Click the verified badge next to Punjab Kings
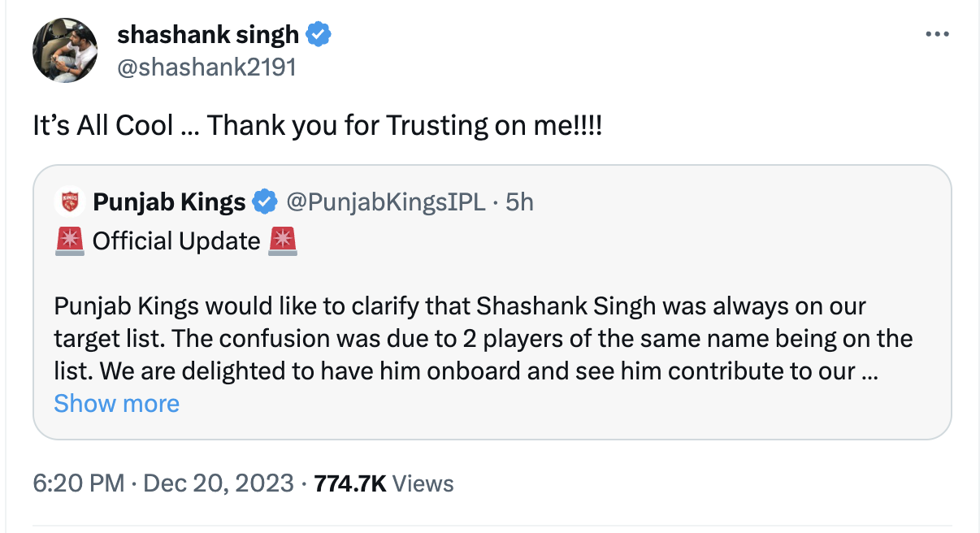980x533 pixels. (264, 201)
